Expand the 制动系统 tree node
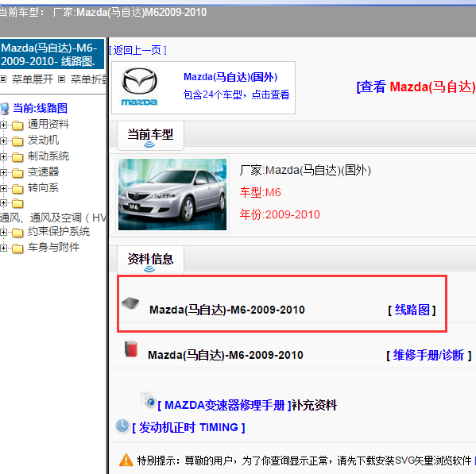Image resolution: width=476 pixels, height=474 pixels. pyautogui.click(x=3, y=156)
